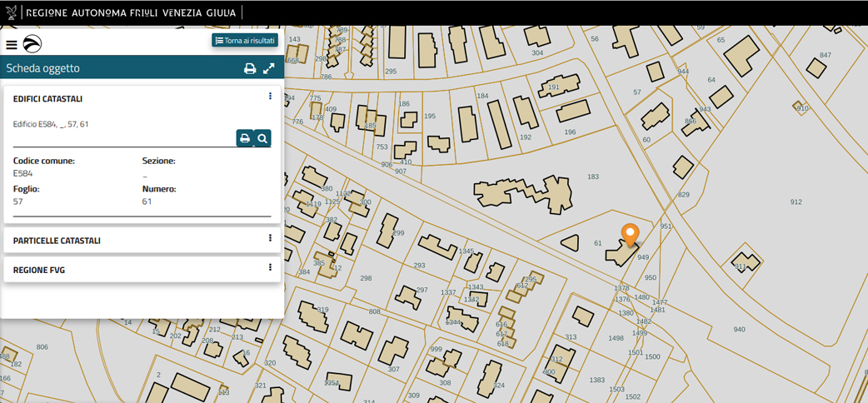Click the Eagle FVG round logo

click(x=32, y=44)
